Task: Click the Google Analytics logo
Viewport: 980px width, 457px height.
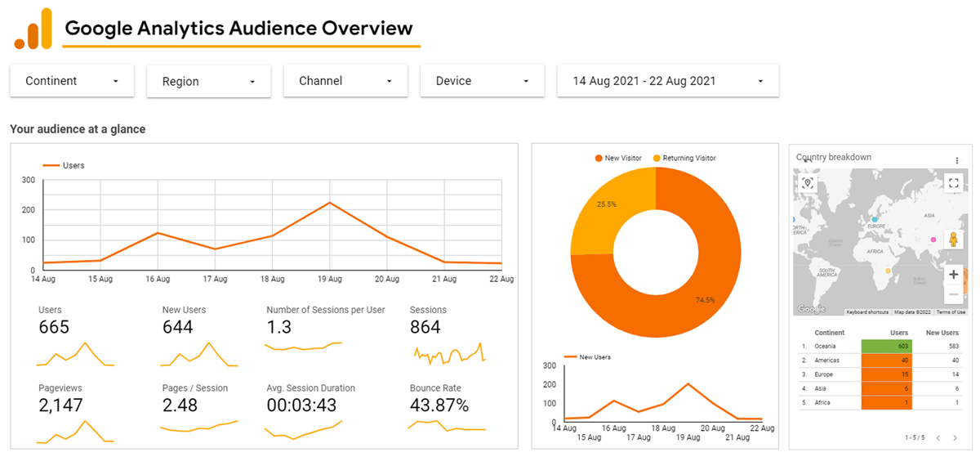Action: coord(33,29)
